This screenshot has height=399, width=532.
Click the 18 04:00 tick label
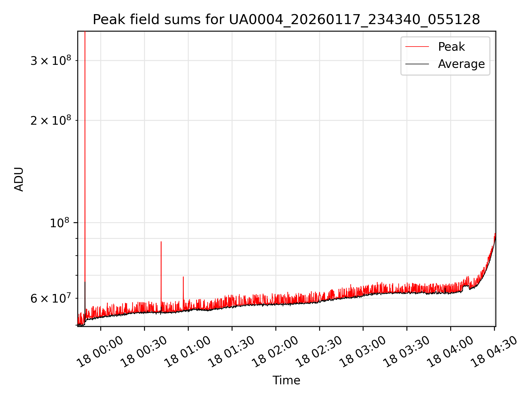coord(451,352)
